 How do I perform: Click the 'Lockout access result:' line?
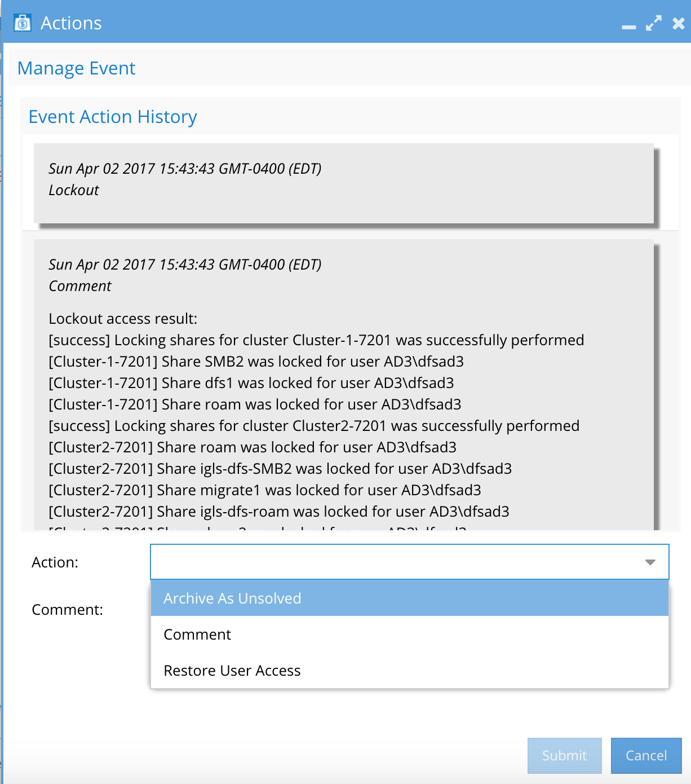point(123,319)
